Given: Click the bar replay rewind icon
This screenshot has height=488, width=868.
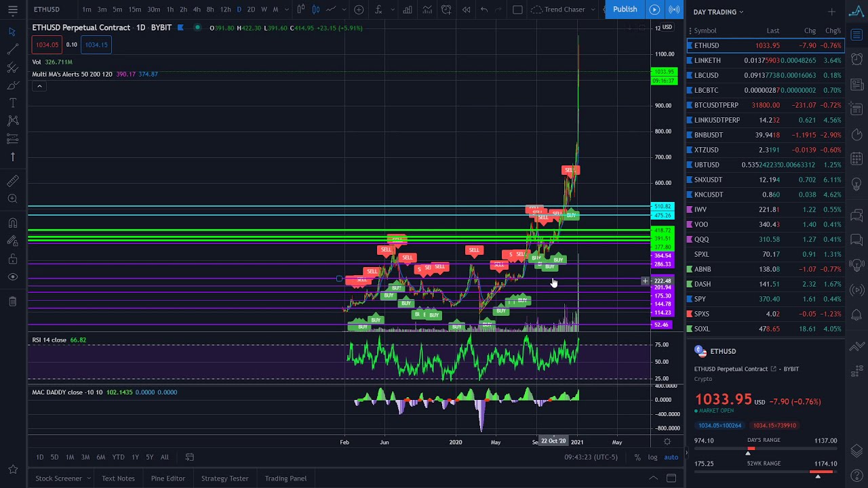Looking at the screenshot, I should click(x=466, y=9).
